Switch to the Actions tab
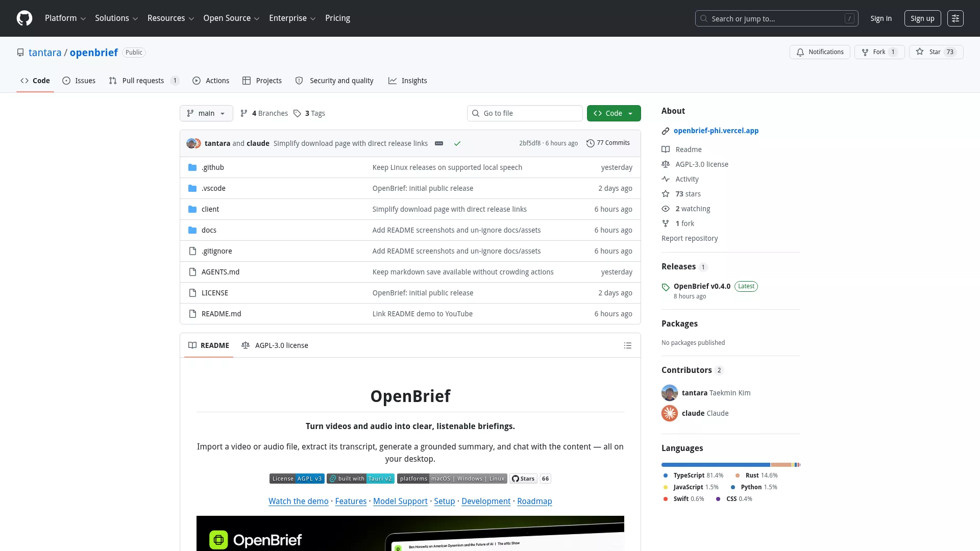Image resolution: width=980 pixels, height=551 pixels. (x=211, y=81)
